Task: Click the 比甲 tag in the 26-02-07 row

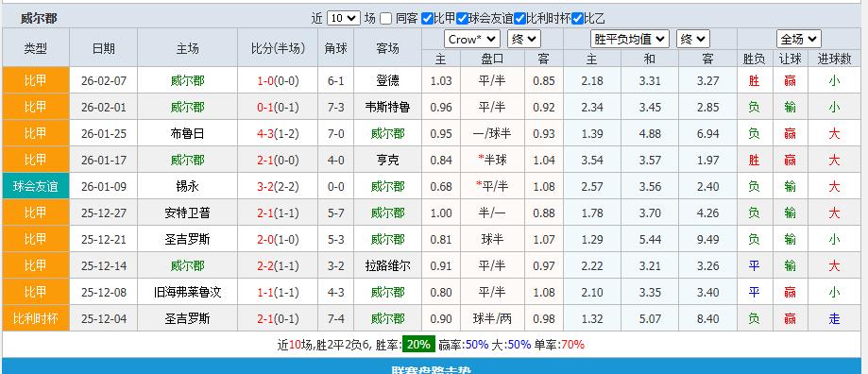Action: pyautogui.click(x=36, y=81)
